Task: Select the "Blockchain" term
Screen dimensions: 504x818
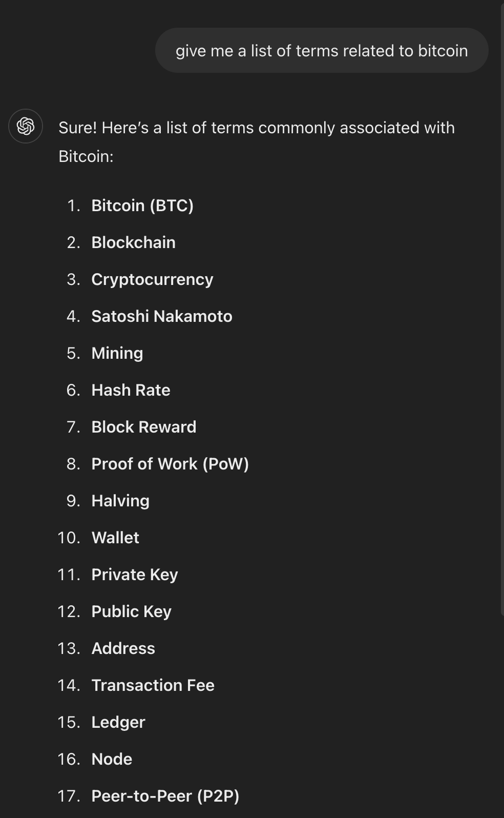Action: tap(133, 242)
